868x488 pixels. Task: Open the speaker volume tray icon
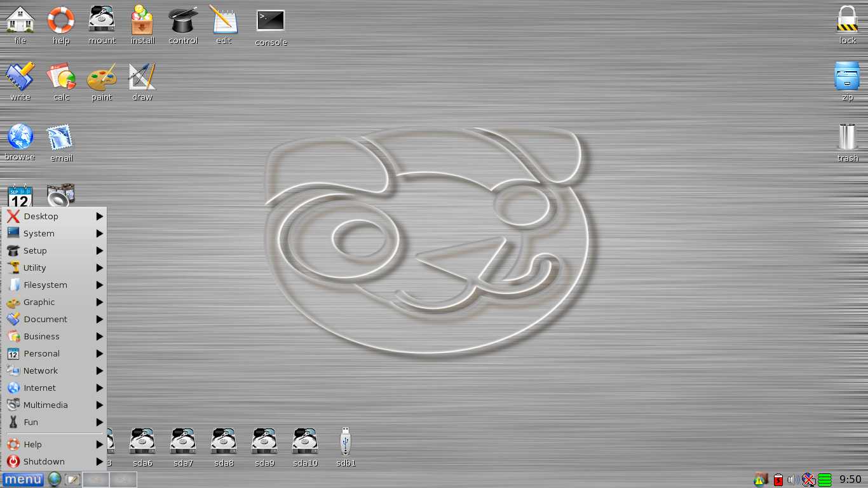click(793, 480)
